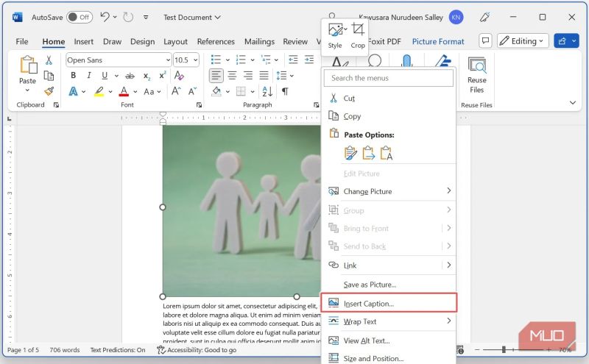
Task: Open the Change Case Aa dropdown
Action: 152,92
